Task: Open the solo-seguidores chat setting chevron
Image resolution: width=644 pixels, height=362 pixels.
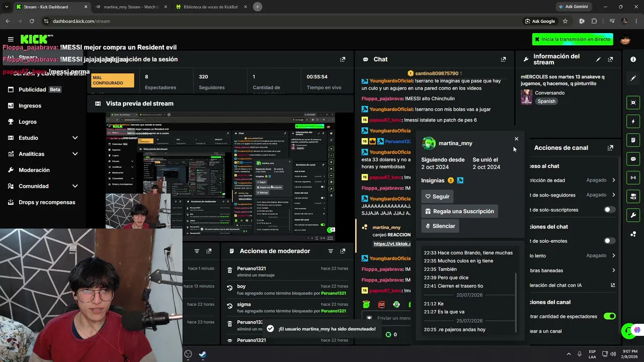Action: coord(613,195)
